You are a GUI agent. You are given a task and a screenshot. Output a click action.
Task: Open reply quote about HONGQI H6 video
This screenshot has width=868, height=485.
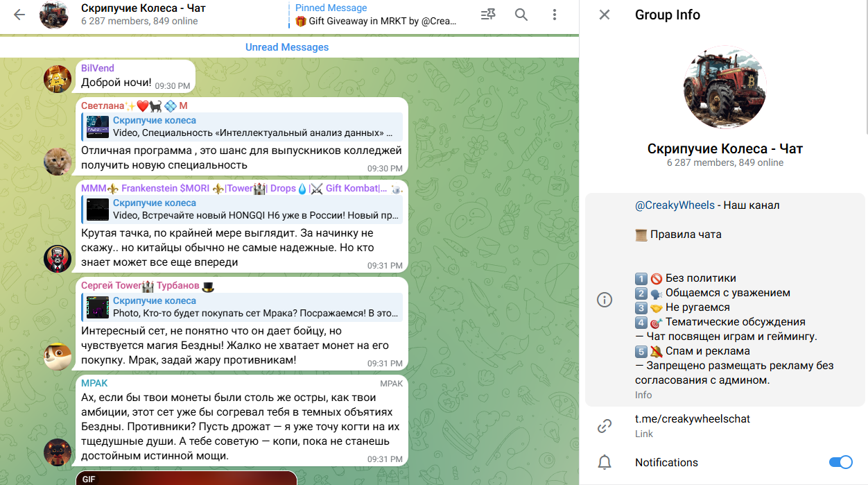[242, 210]
